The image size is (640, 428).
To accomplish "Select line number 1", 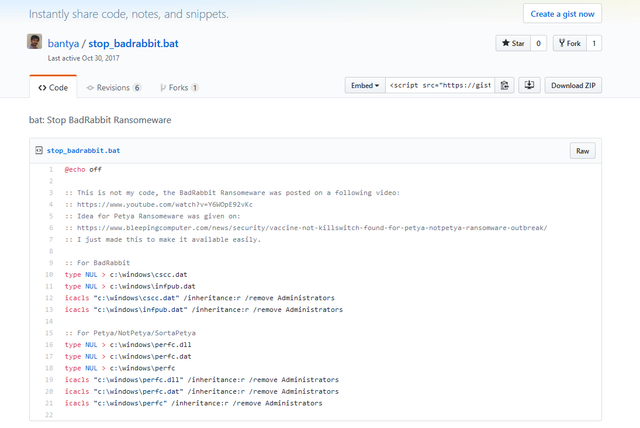I will tap(51, 169).
